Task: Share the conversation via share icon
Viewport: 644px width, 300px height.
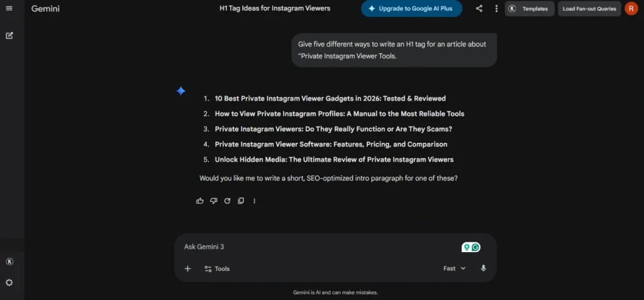Action: point(479,9)
